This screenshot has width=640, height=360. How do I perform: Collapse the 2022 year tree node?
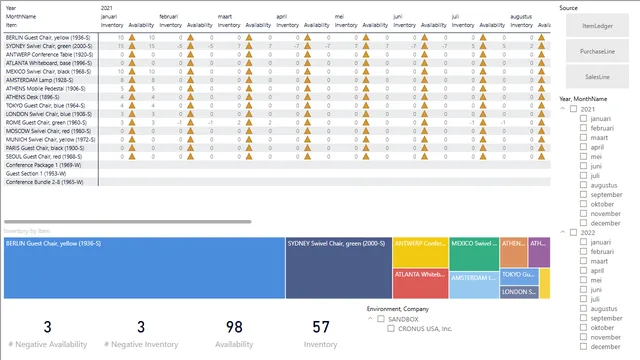[x=562, y=232]
